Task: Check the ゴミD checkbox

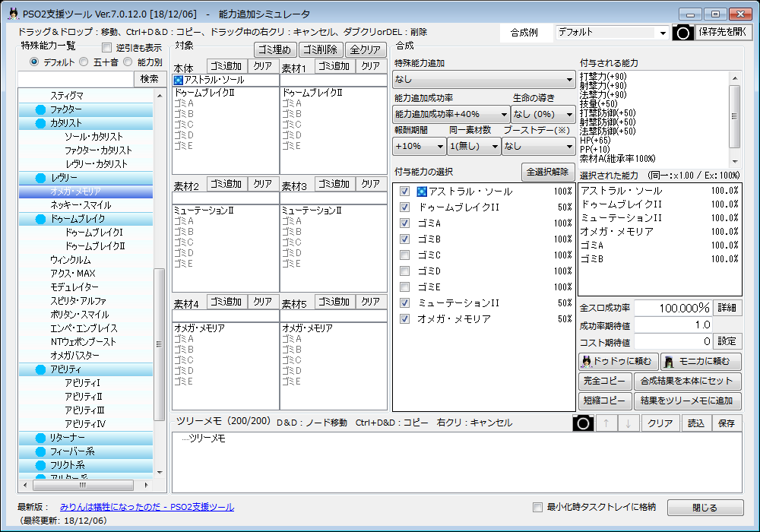Action: [x=404, y=271]
